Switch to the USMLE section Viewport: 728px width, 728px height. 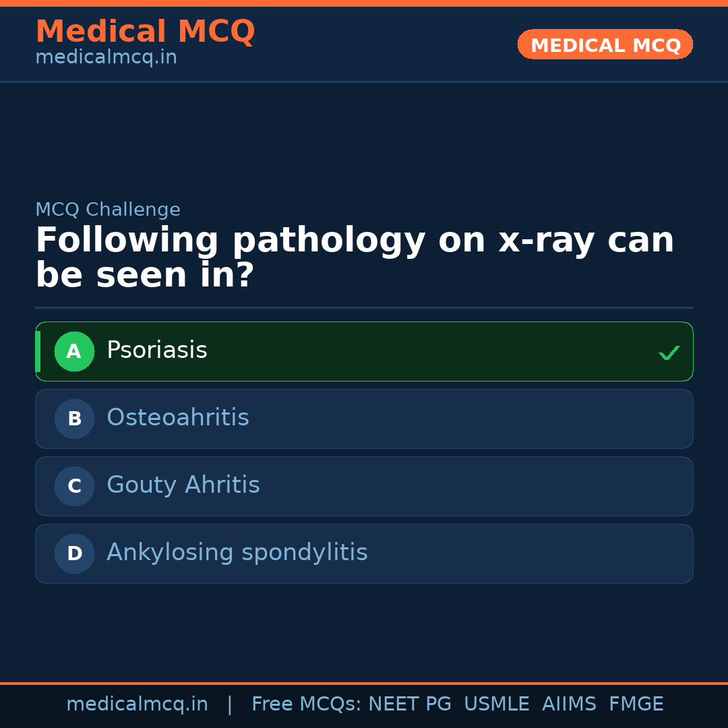coord(497,703)
